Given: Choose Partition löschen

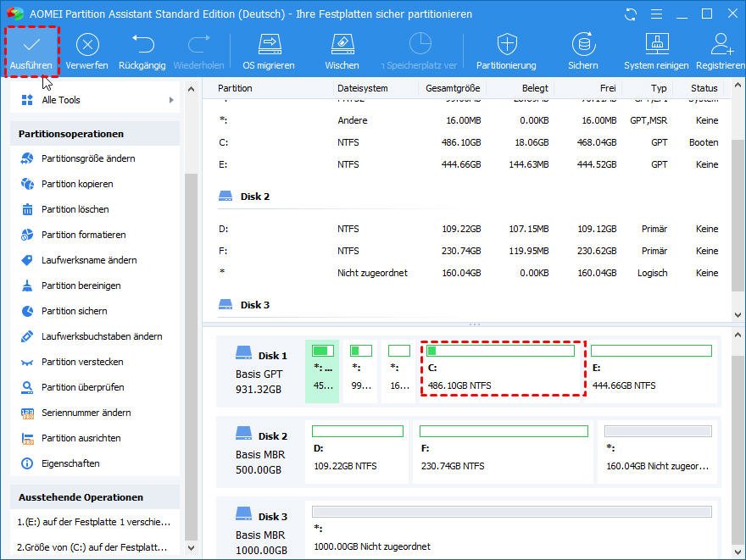Looking at the screenshot, I should [x=95, y=209].
